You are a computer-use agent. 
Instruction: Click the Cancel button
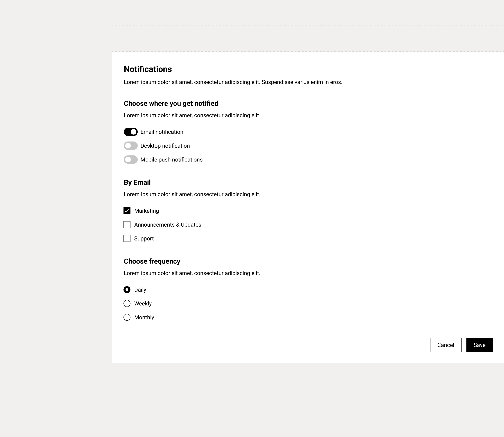446,345
